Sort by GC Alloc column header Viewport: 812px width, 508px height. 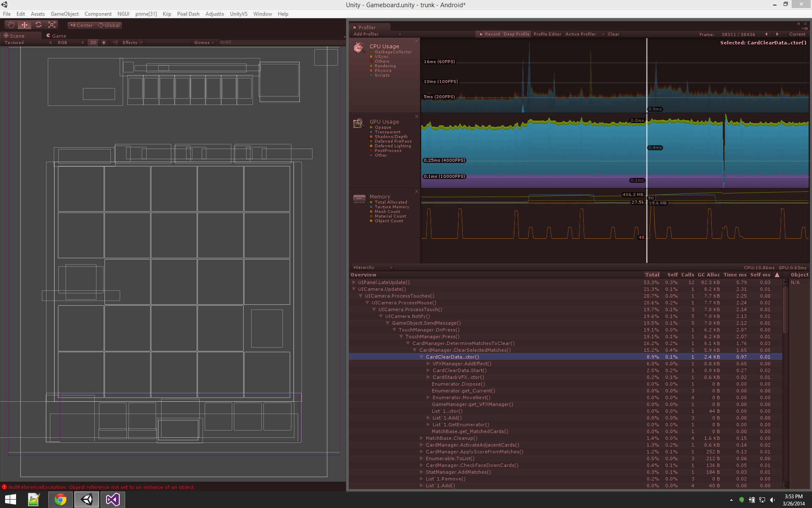(708, 275)
